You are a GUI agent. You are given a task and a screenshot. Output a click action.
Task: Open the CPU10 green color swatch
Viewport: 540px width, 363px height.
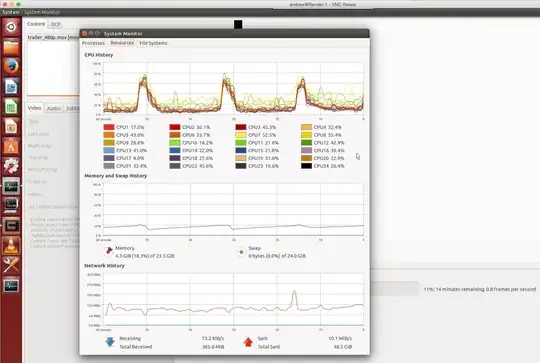pyautogui.click(x=175, y=143)
